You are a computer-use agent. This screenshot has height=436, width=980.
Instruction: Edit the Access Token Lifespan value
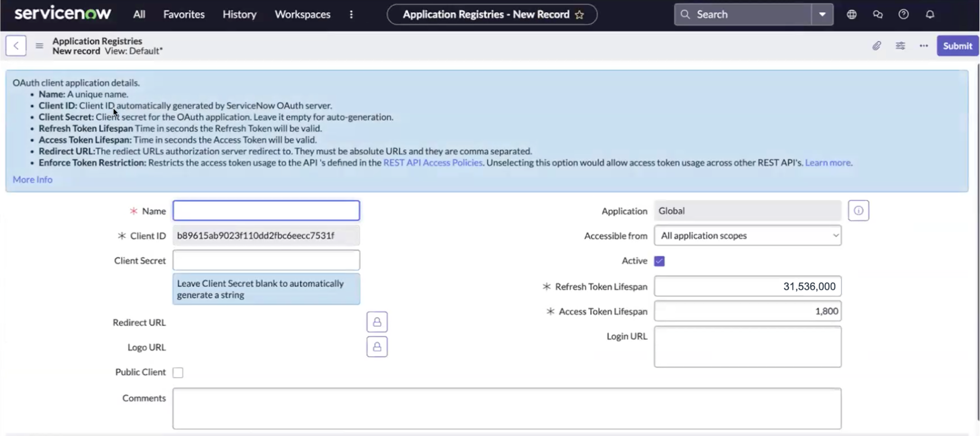[x=747, y=311]
